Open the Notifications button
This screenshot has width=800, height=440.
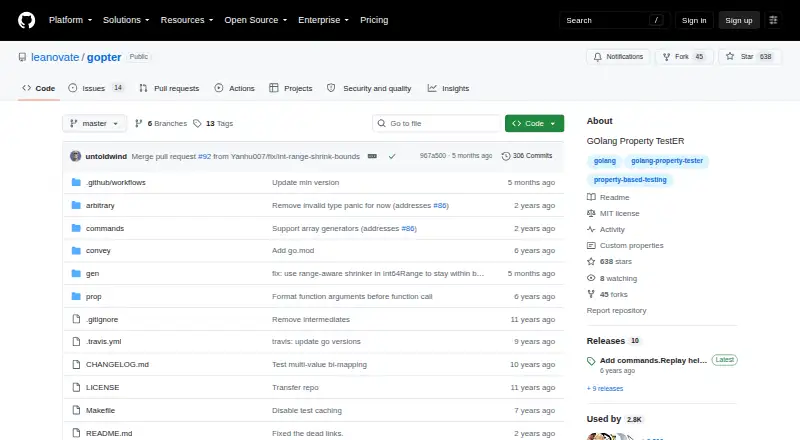pos(618,57)
